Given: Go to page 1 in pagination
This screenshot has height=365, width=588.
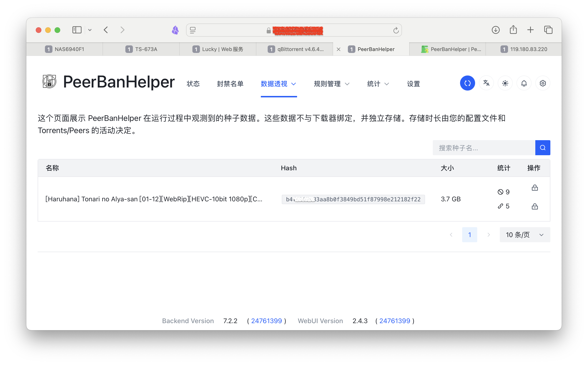Looking at the screenshot, I should pos(469,235).
